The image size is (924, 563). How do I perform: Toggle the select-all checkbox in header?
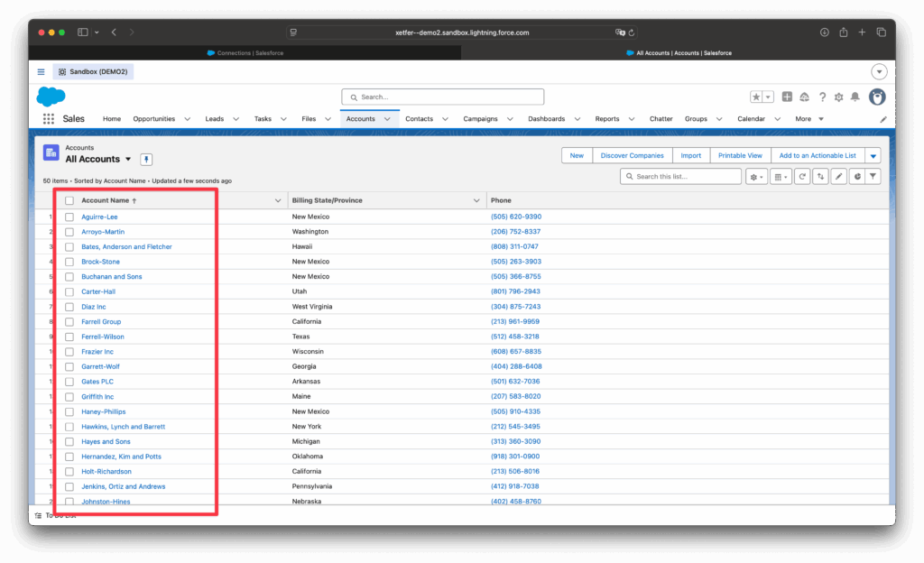coord(69,201)
